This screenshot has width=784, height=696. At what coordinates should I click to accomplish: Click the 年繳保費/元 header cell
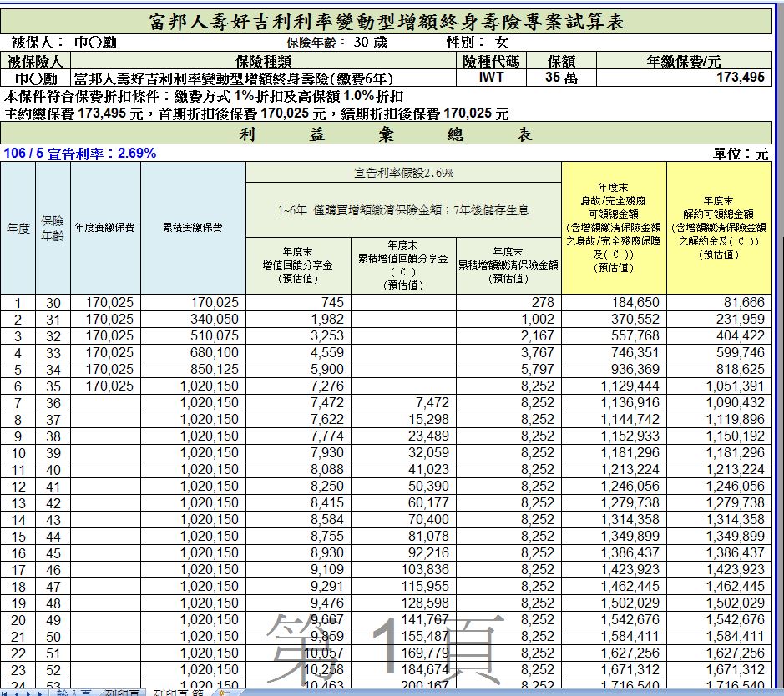tap(684, 61)
